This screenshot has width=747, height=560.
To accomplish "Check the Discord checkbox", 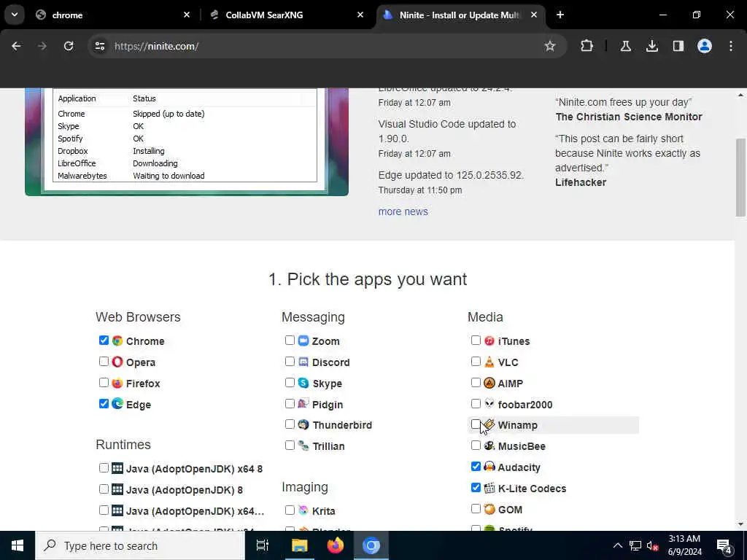I will coord(290,361).
